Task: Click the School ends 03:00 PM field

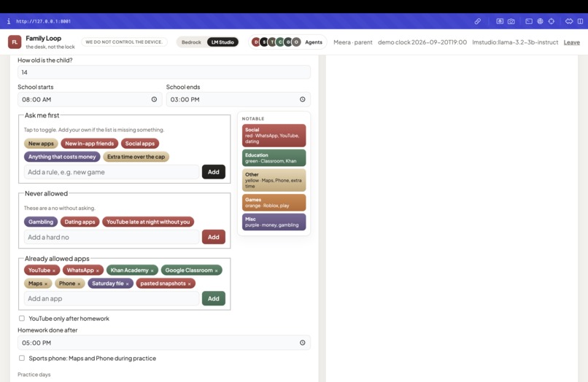Action: 238,99
